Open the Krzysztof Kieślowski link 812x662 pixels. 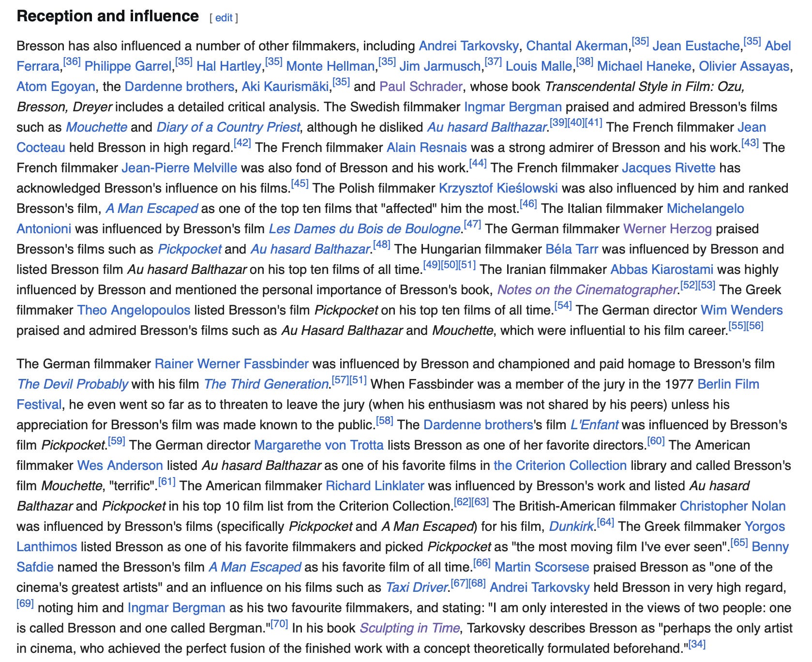[498, 188]
